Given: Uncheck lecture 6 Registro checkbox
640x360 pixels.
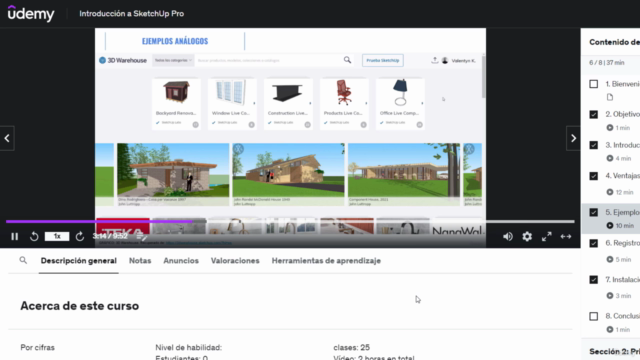Looking at the screenshot, I should coord(593,243).
